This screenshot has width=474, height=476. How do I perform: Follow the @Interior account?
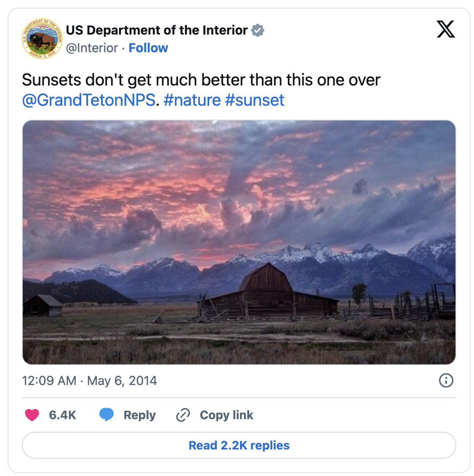pos(148,48)
